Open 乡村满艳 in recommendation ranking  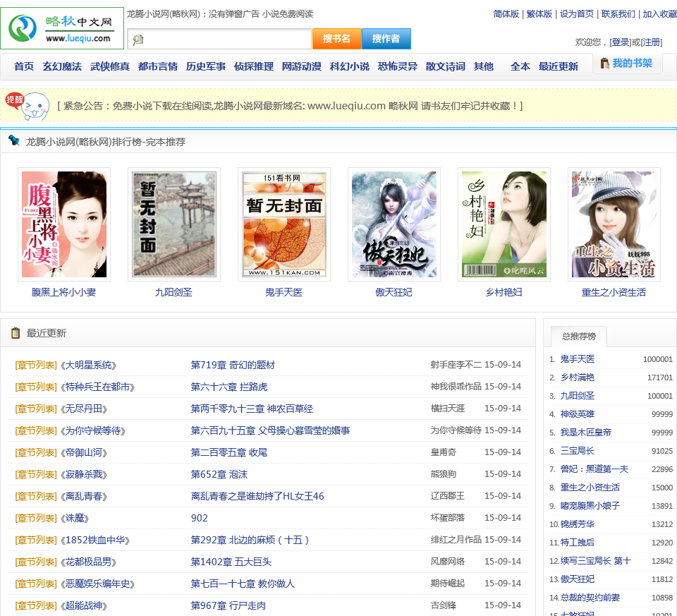pos(578,378)
